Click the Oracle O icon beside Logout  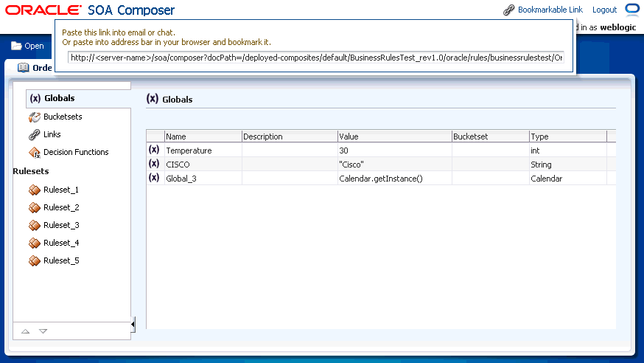(632, 9)
